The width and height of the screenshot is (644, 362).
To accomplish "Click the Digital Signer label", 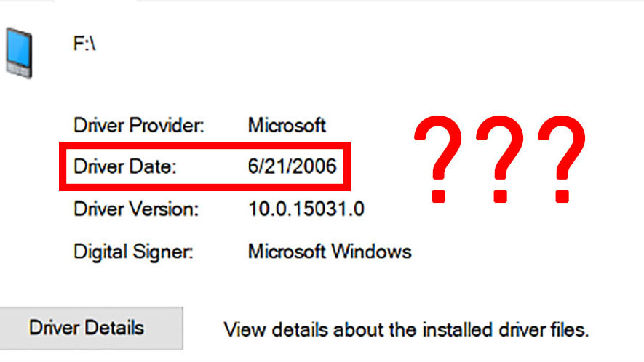I will [133, 252].
